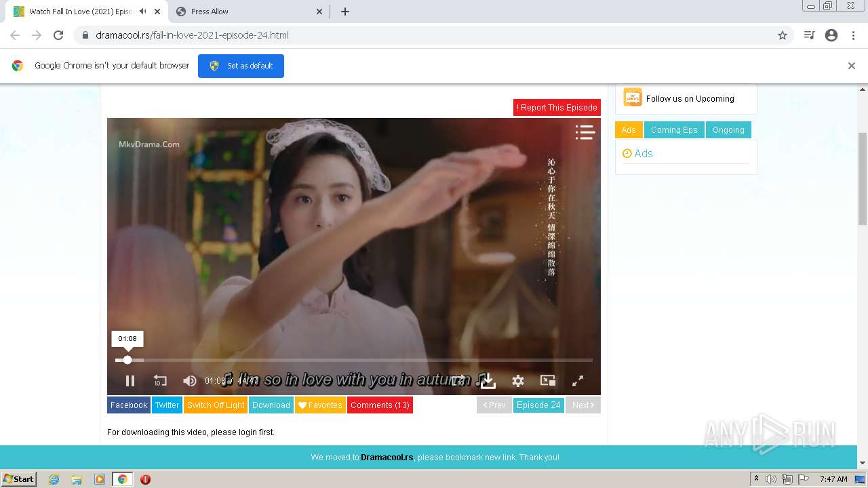The width and height of the screenshot is (868, 488).
Task: Open Chrome profile avatar
Action: tap(831, 35)
